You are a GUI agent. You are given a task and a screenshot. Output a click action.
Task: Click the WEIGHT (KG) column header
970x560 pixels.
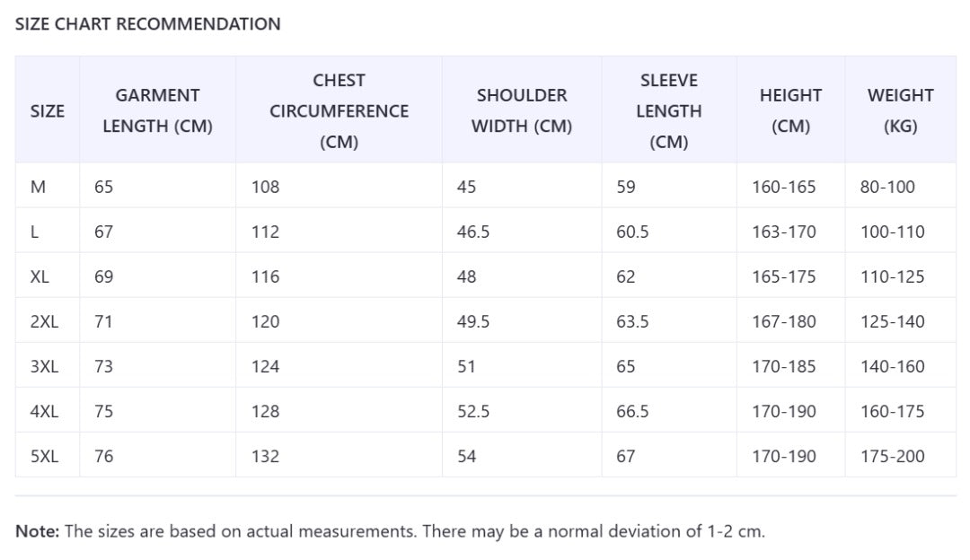[900, 110]
